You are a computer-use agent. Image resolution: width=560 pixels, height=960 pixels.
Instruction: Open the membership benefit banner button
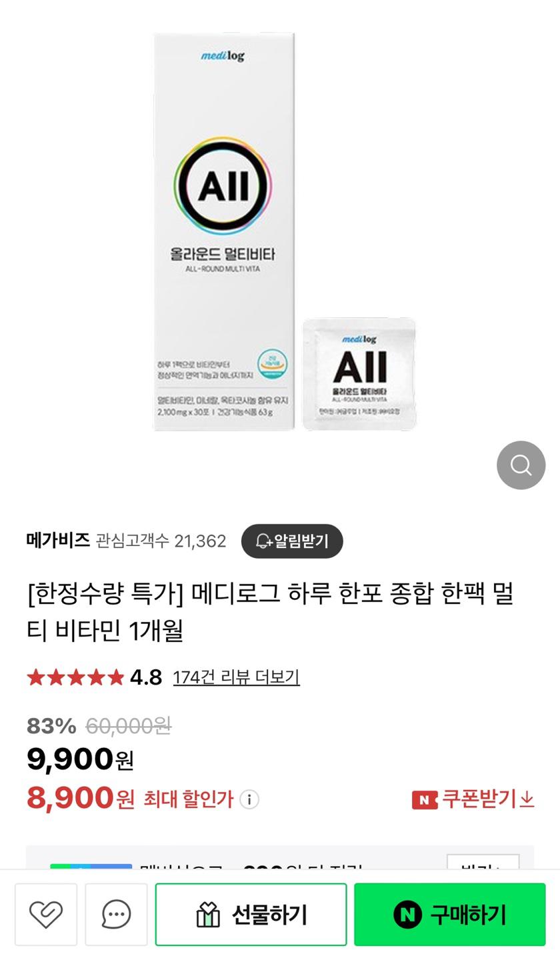pos(483,861)
